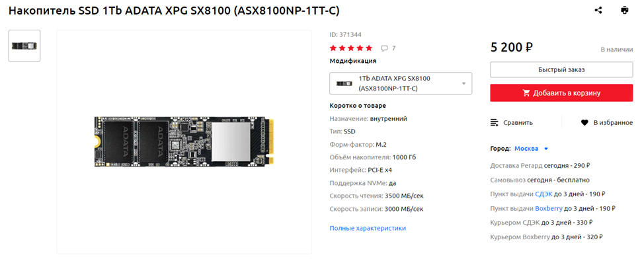Open the Полные характеристики link
The height and width of the screenshot is (265, 644).
click(368, 228)
